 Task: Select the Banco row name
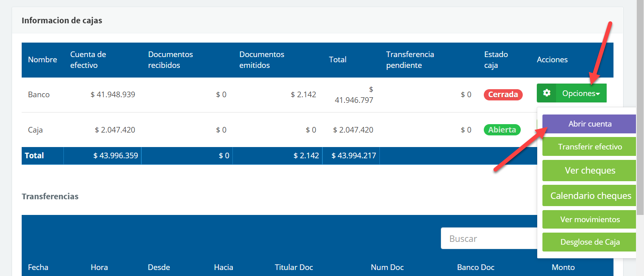39,95
